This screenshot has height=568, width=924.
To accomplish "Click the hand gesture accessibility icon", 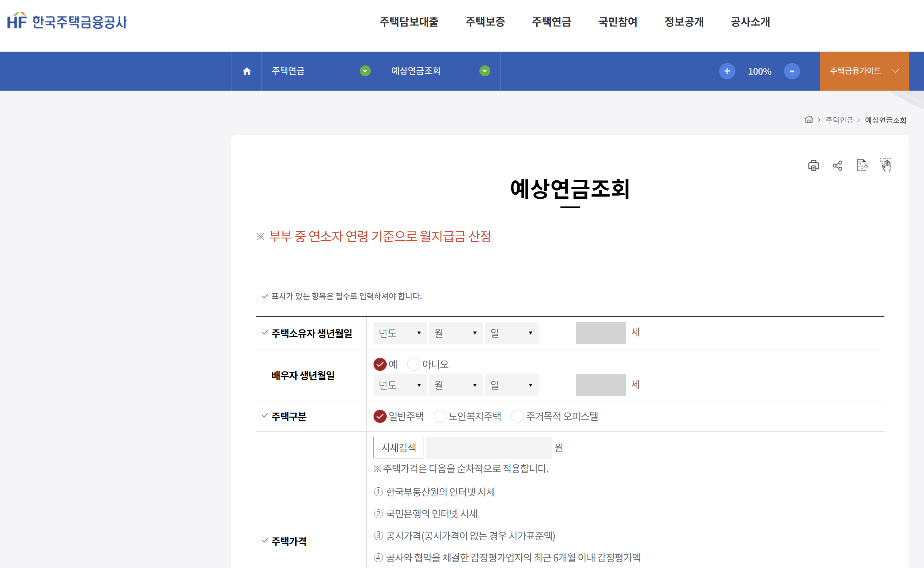I will 886,164.
